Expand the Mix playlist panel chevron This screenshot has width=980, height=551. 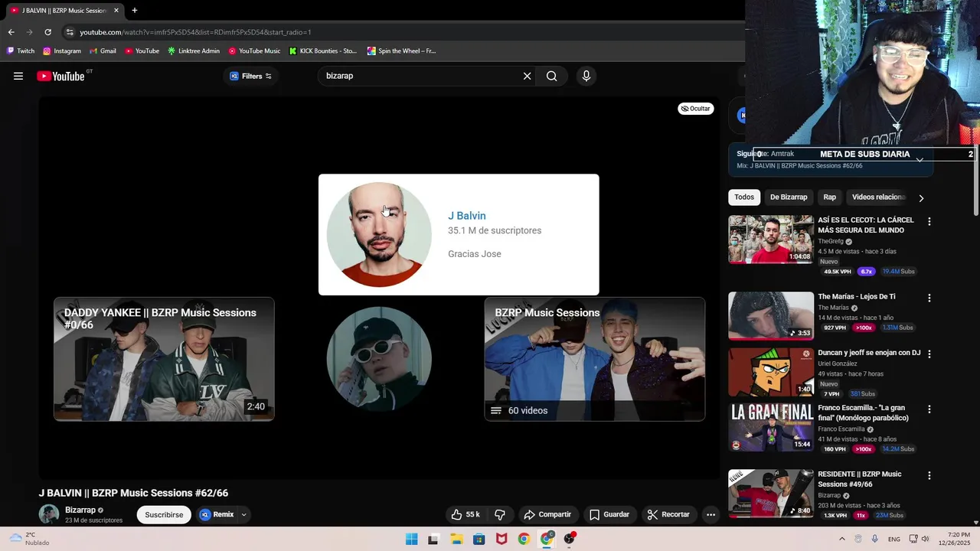click(x=920, y=160)
